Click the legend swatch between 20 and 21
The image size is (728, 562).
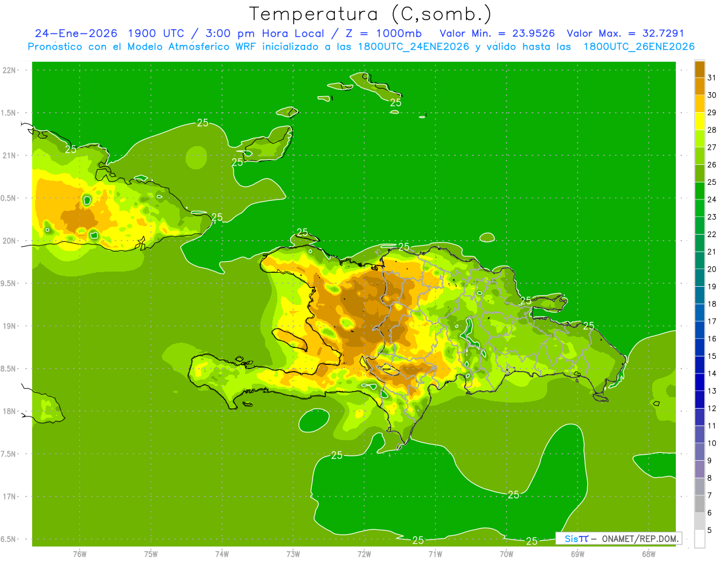(x=699, y=261)
